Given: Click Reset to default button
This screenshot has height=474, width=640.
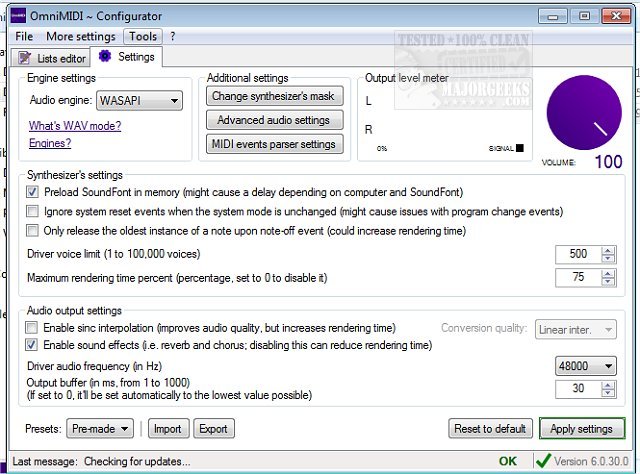Looking at the screenshot, I should [490, 429].
